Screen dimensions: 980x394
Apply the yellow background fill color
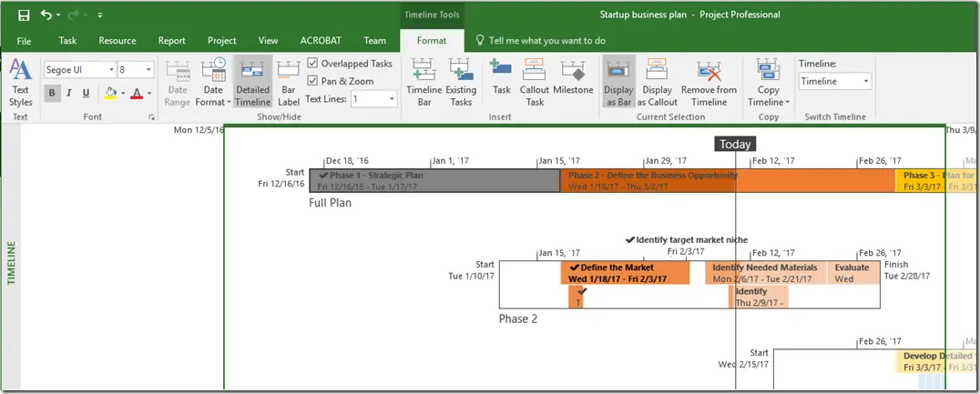click(x=110, y=94)
